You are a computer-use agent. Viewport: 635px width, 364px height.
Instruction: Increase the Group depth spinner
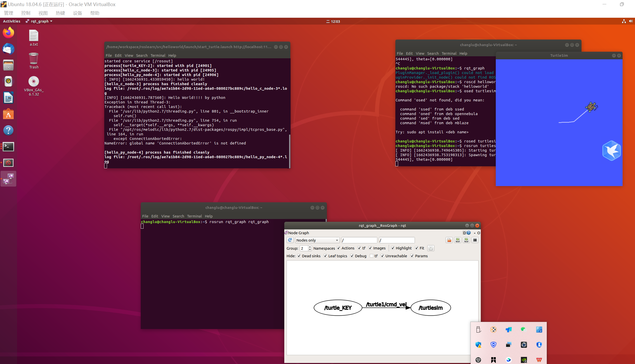tap(310, 247)
